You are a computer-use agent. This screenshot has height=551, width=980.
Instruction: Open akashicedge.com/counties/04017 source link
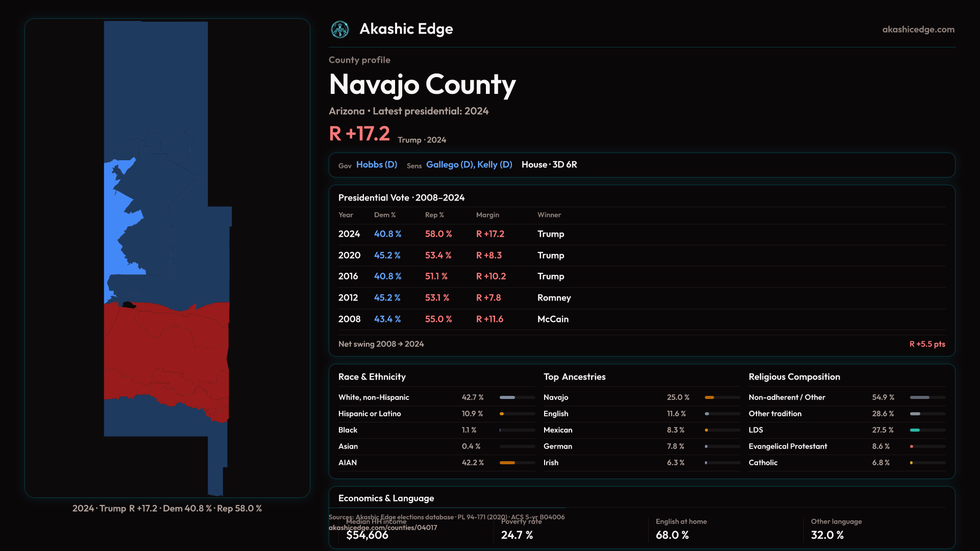(383, 528)
